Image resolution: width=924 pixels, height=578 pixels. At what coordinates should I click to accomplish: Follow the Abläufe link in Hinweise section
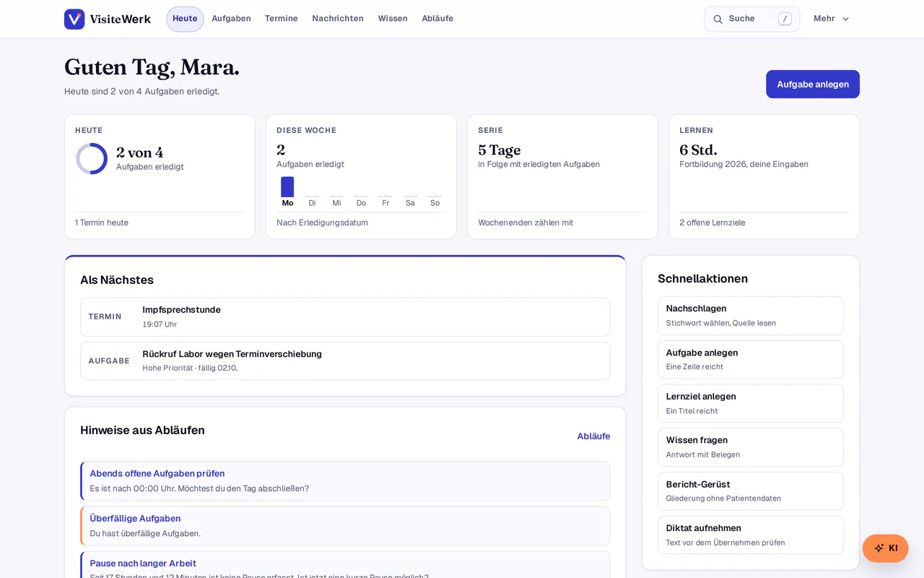tap(593, 436)
